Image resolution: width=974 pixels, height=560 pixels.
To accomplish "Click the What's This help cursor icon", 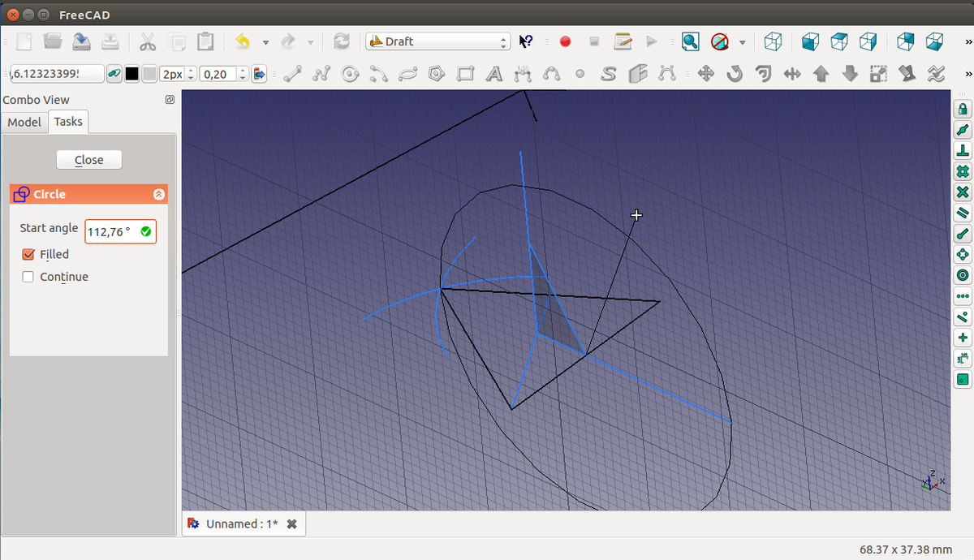I will (x=526, y=41).
